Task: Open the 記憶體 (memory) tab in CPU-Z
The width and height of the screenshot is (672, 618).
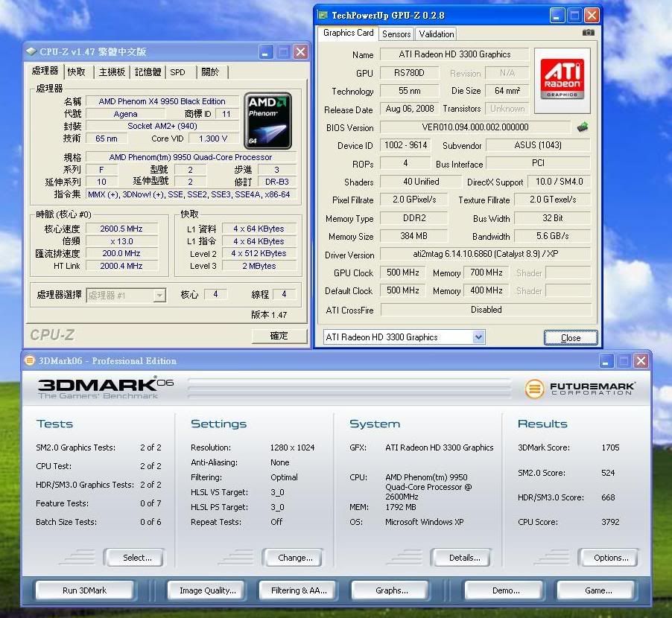Action: [148, 72]
